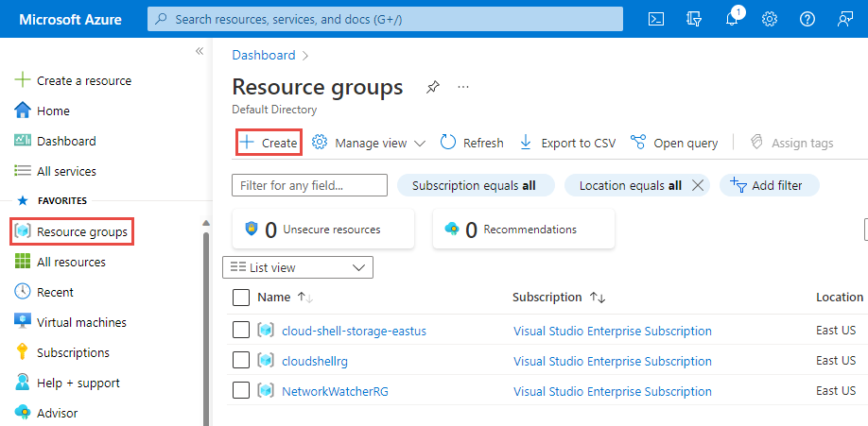Image resolution: width=868 pixels, height=426 pixels.
Task: Expand the List view dropdown
Action: point(298,267)
